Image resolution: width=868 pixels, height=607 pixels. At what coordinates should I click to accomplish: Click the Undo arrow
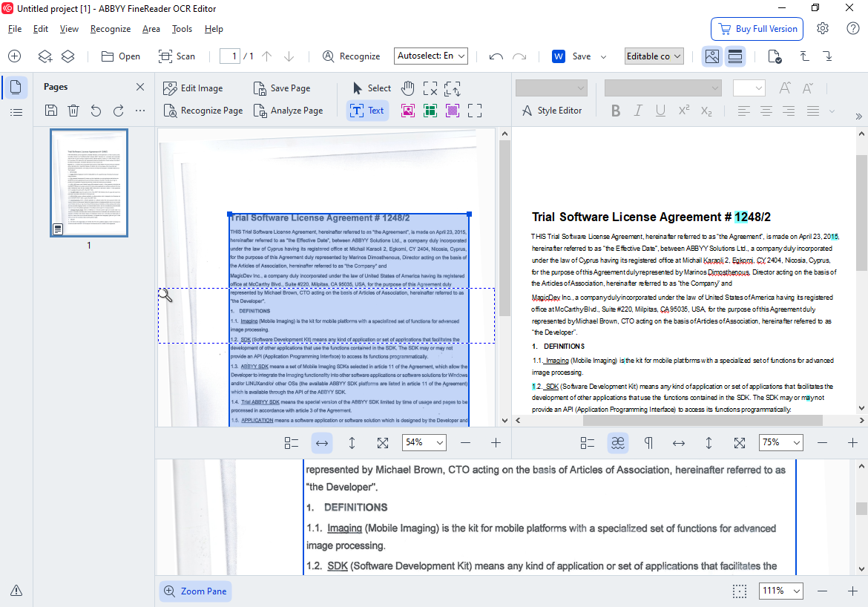(x=496, y=56)
